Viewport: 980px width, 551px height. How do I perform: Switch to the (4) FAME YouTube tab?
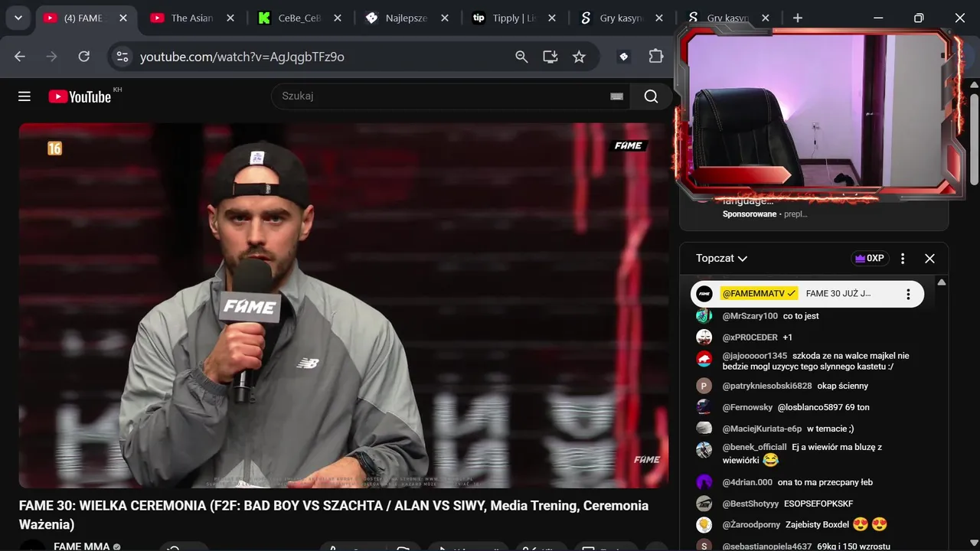coord(84,18)
